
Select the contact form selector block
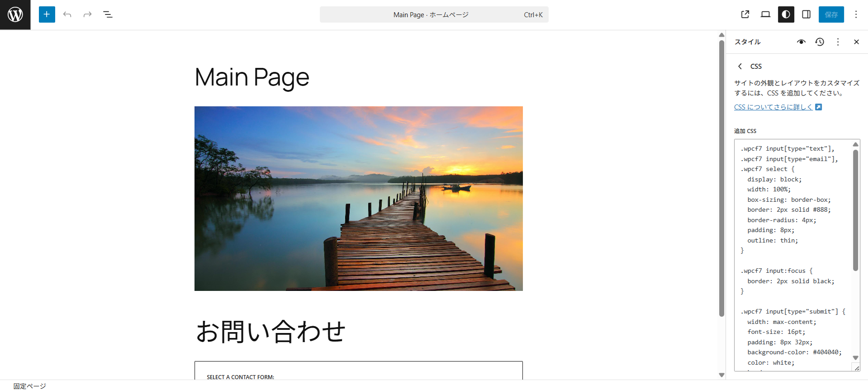359,371
